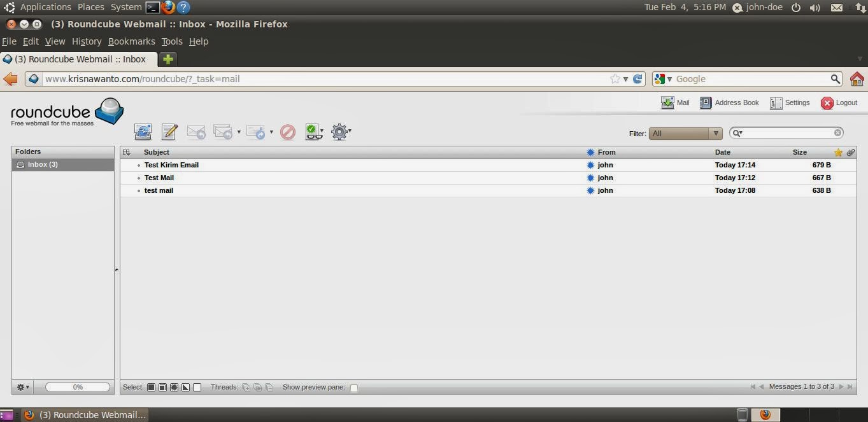Screen dimensions: 868x422
Task: Open a new tab with the plus button
Action: (x=167, y=59)
